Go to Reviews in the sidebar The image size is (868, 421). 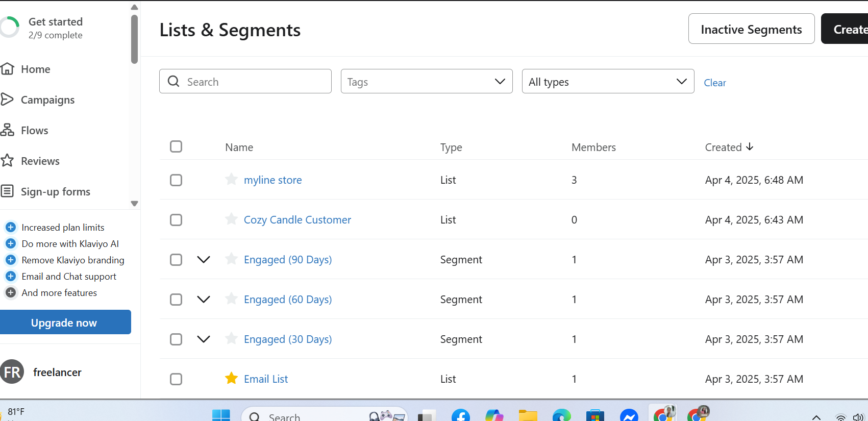(x=40, y=161)
